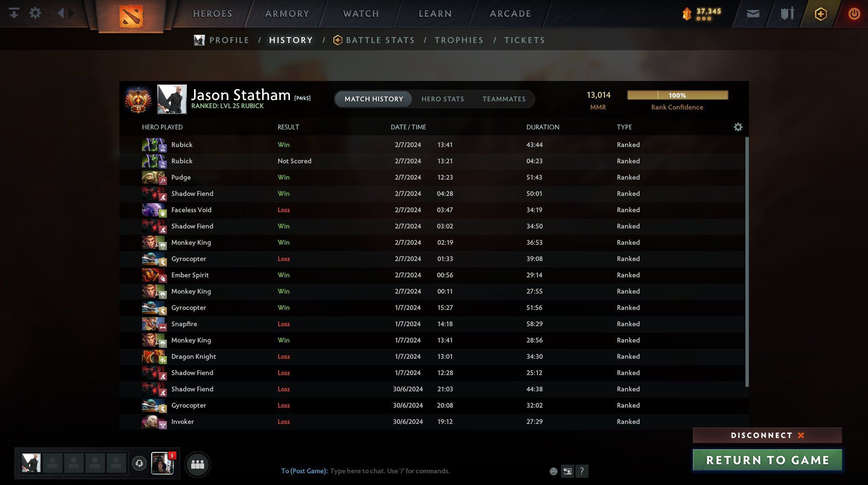Image resolution: width=868 pixels, height=485 pixels.
Task: Open the shards balance 37,345
Action: pyautogui.click(x=702, y=14)
